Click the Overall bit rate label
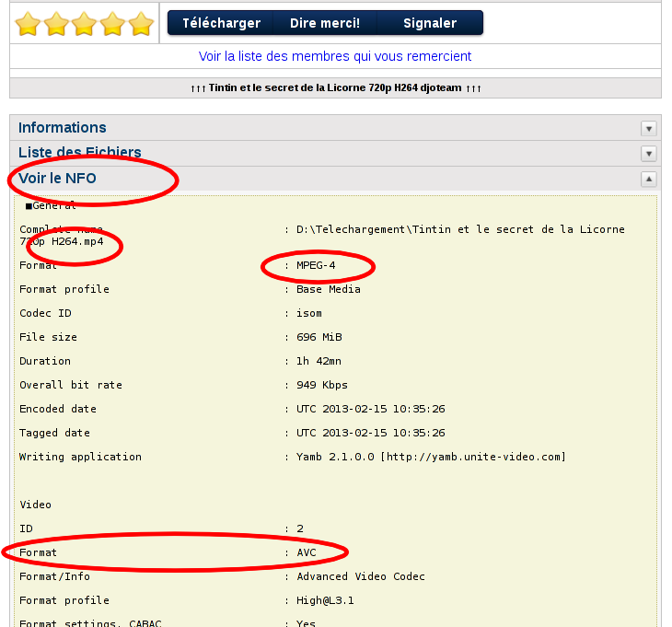This screenshot has height=627, width=672. [71, 385]
